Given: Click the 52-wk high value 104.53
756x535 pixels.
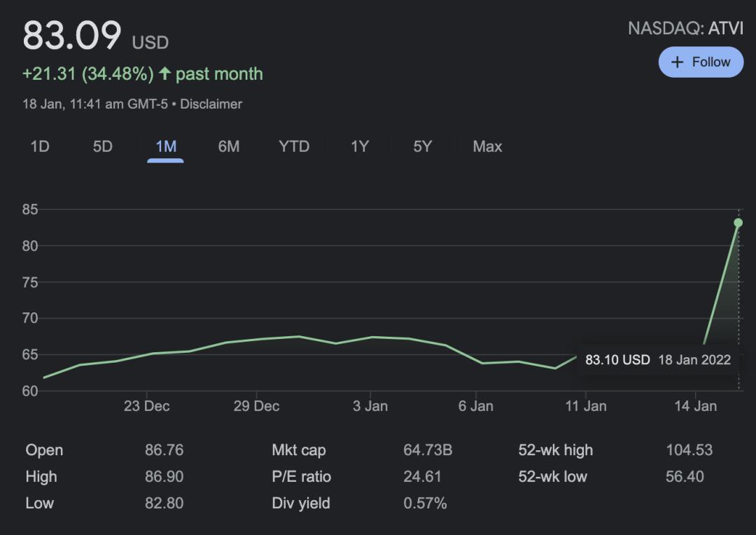Looking at the screenshot, I should click(x=689, y=450).
